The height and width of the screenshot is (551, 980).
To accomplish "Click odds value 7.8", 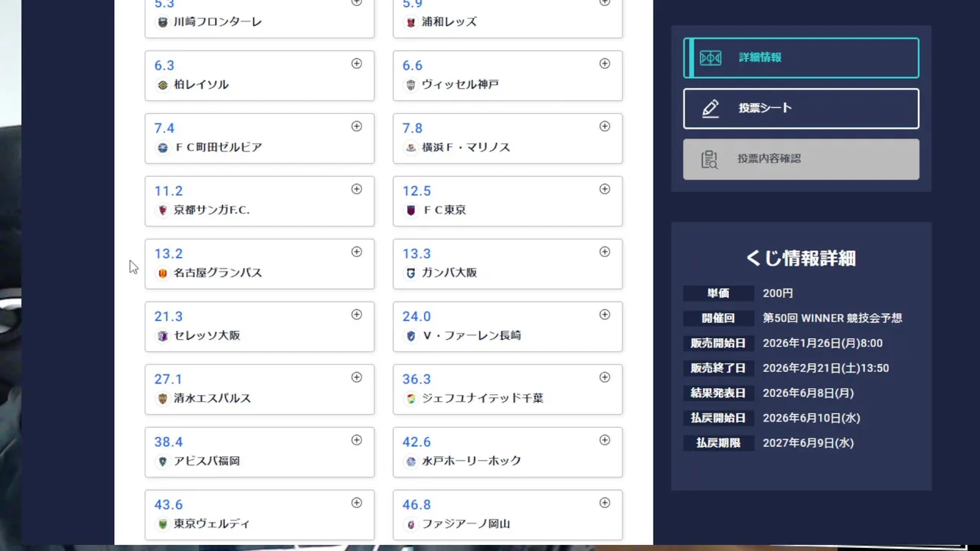I will 413,129.
